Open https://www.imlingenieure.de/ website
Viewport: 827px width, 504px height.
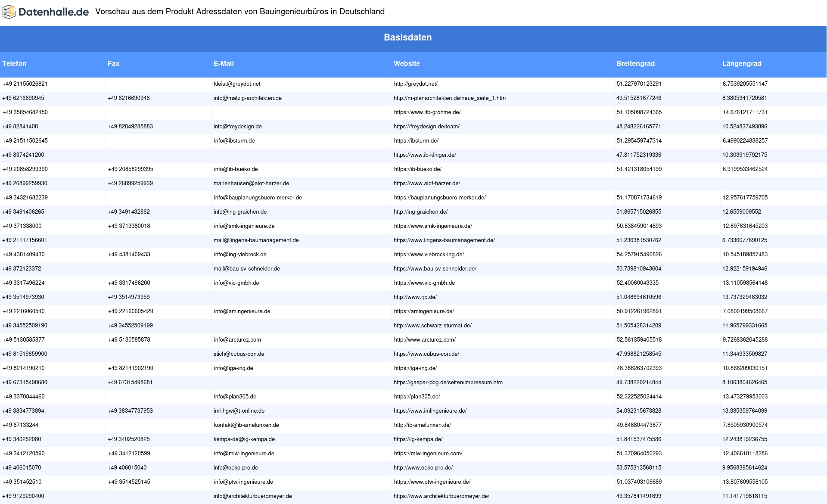pyautogui.click(x=430, y=411)
